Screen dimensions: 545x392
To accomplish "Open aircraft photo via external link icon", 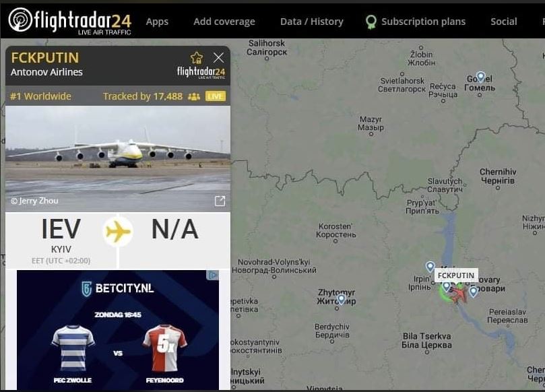I will click(x=220, y=201).
